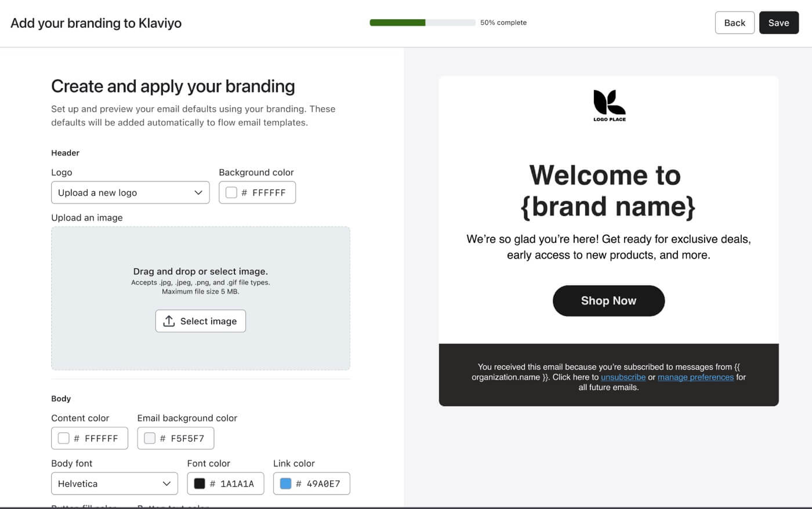The image size is (812, 509).
Task: Open the Logo dropdown chevron
Action: tap(198, 192)
